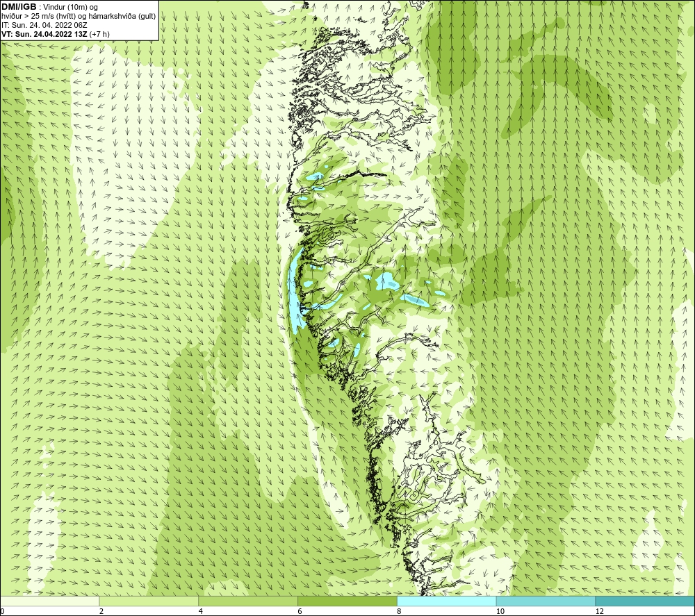Select the 8–10 light cyan color bar segment
695x616 pixels.
pyautogui.click(x=447, y=601)
